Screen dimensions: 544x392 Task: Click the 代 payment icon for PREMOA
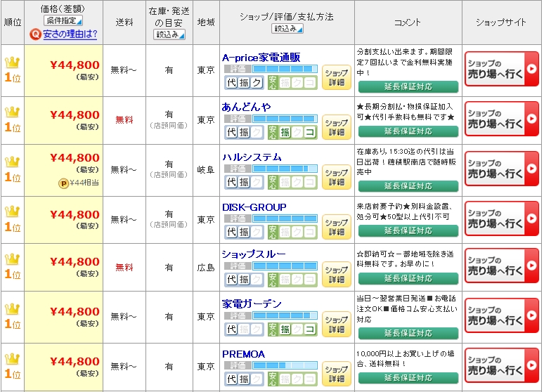[231, 379]
